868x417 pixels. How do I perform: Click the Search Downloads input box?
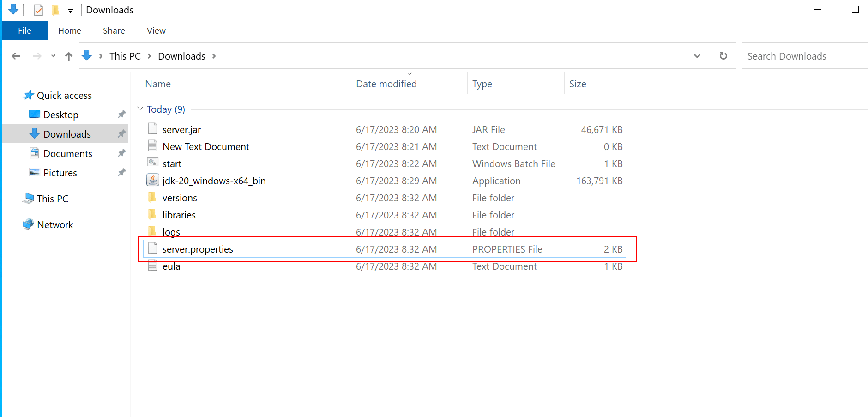pyautogui.click(x=803, y=56)
